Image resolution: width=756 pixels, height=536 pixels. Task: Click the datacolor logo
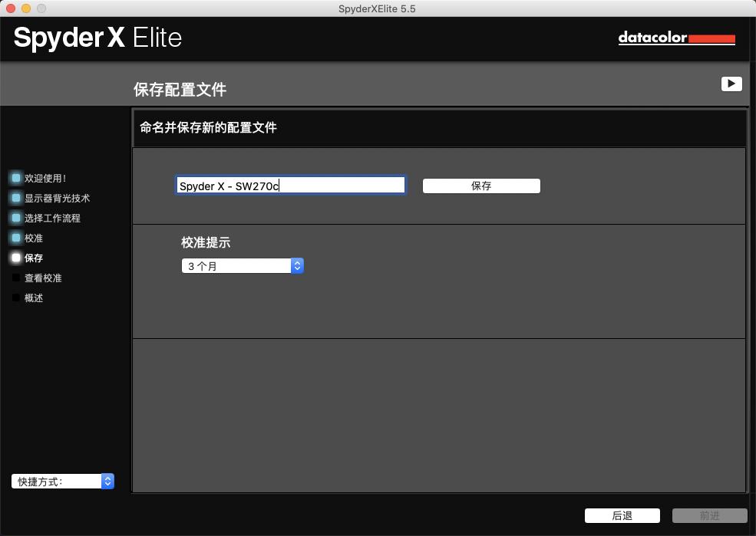point(676,38)
